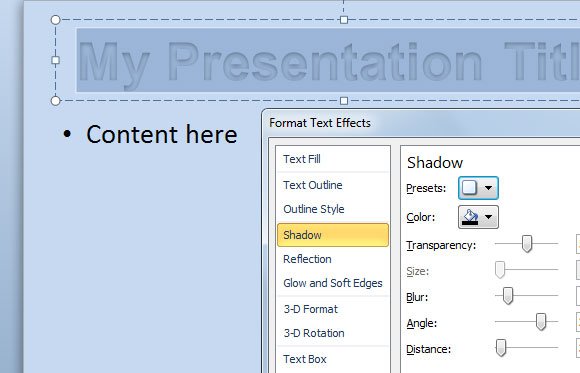
Task: Click the Format Text Effects title bar
Action: pyautogui.click(x=421, y=123)
